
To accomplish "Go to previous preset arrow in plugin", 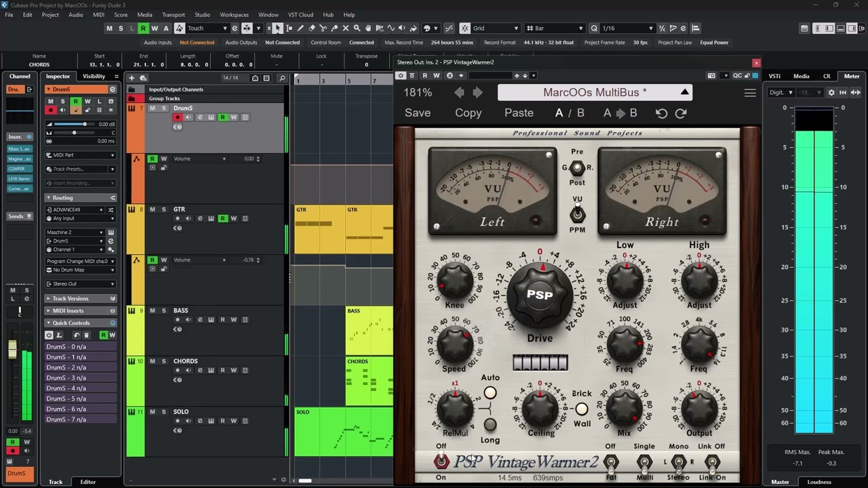I will pos(460,93).
